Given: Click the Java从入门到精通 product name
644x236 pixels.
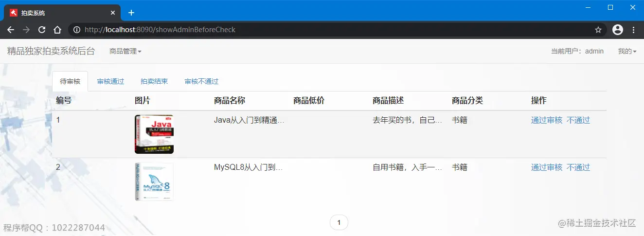Looking at the screenshot, I should [x=249, y=120].
